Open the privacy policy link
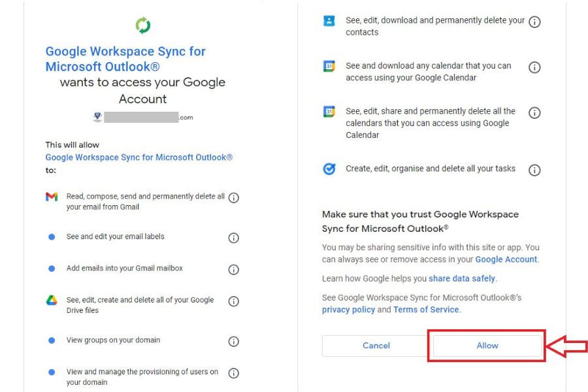Screen dimensions: 588x392 click(x=348, y=310)
